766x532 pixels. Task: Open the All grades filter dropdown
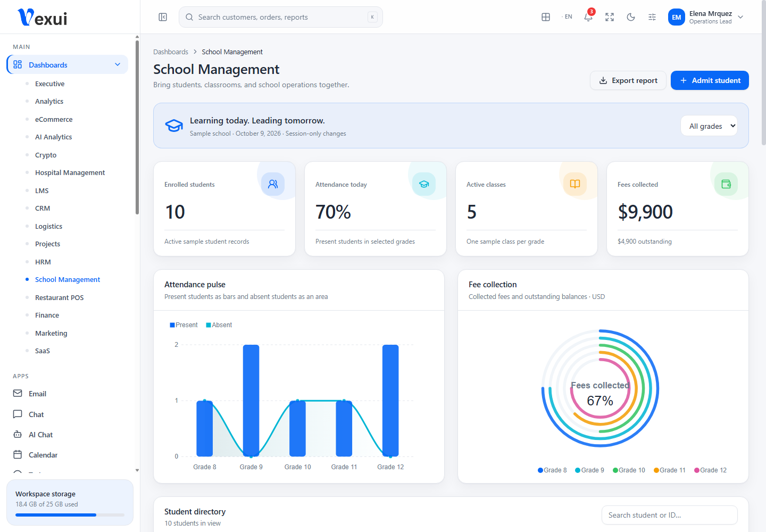pos(709,126)
